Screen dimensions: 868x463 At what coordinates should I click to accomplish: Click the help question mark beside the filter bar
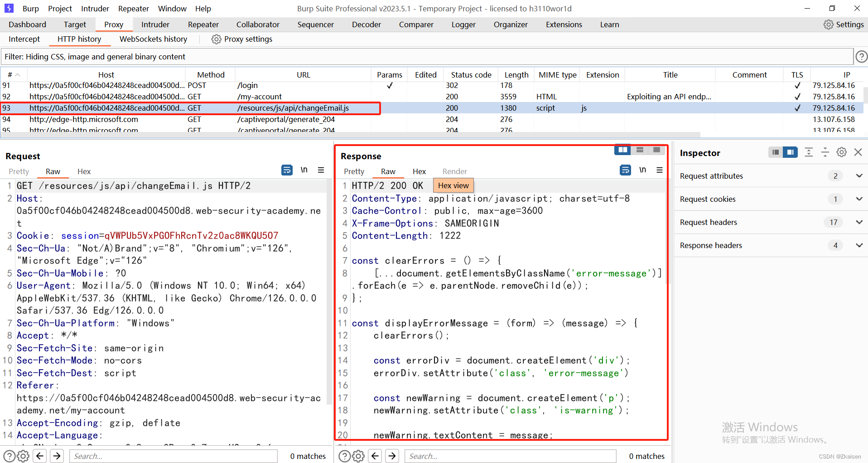click(x=861, y=56)
